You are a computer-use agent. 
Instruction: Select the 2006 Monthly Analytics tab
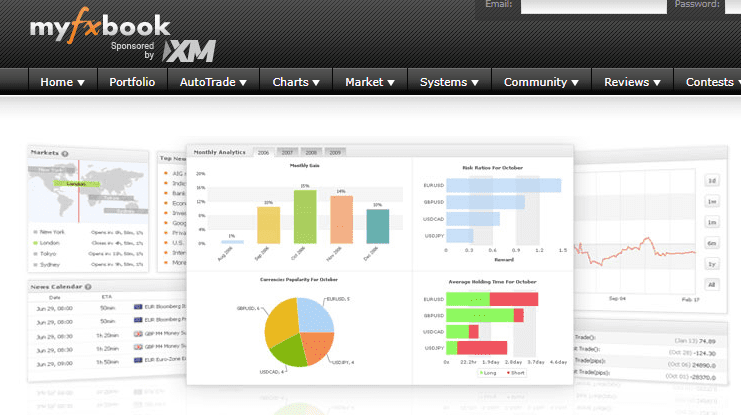click(263, 152)
